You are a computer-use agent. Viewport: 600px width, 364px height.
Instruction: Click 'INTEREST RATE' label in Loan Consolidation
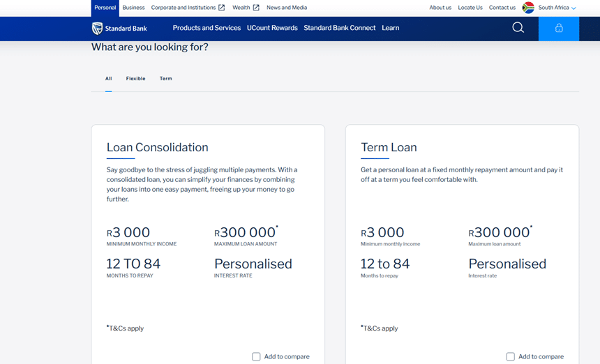coord(233,275)
